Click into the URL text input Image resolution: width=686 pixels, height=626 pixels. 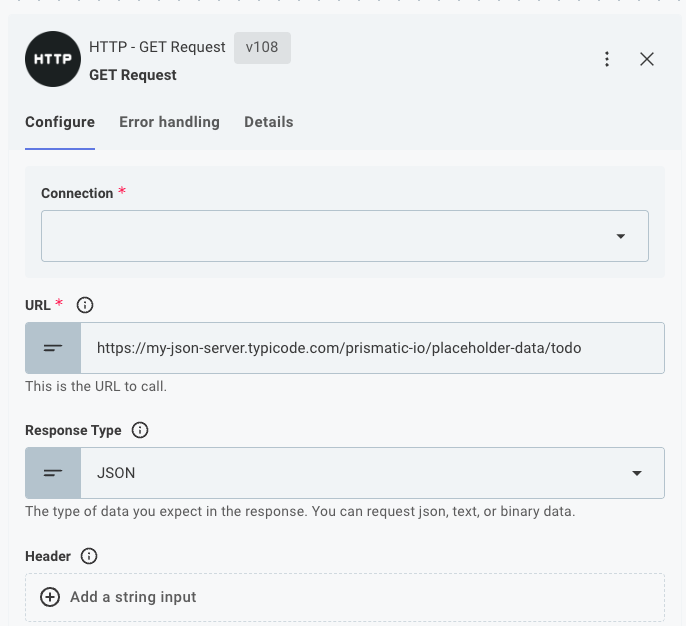coord(372,348)
